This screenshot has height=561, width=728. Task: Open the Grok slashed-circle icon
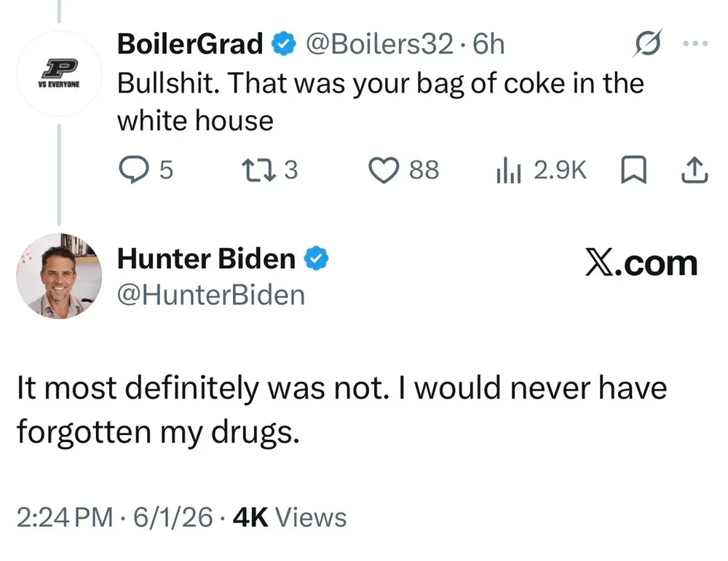pyautogui.click(x=647, y=43)
